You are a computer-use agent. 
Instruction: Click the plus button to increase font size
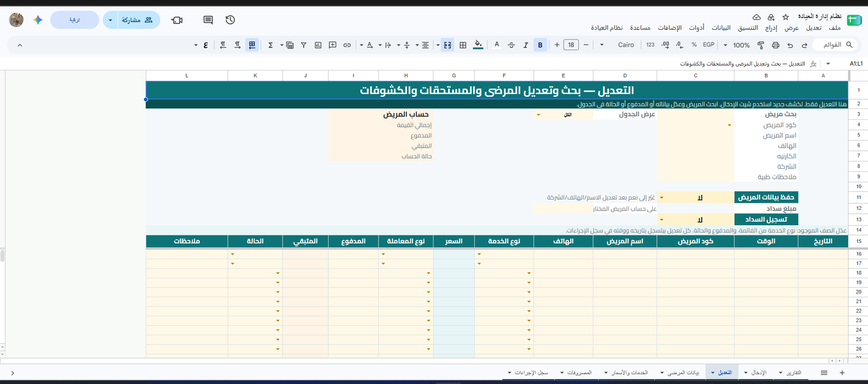pyautogui.click(x=557, y=45)
